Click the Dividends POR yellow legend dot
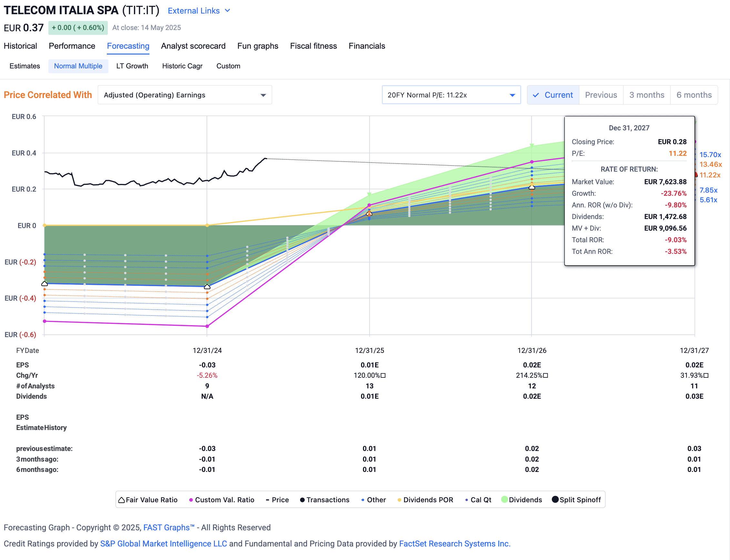The width and height of the screenshot is (730, 560). pyautogui.click(x=399, y=500)
